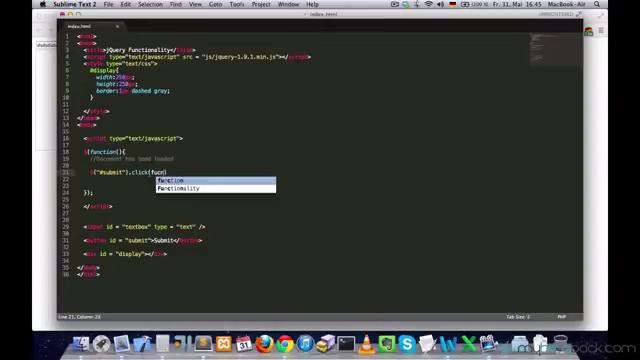Click the minimap in the editor
640x360 pixels.
point(556,49)
